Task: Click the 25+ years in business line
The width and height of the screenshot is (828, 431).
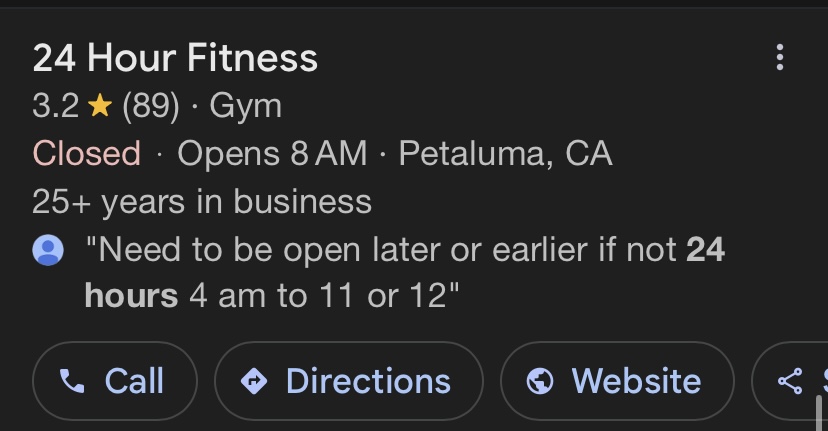Action: click(x=202, y=202)
